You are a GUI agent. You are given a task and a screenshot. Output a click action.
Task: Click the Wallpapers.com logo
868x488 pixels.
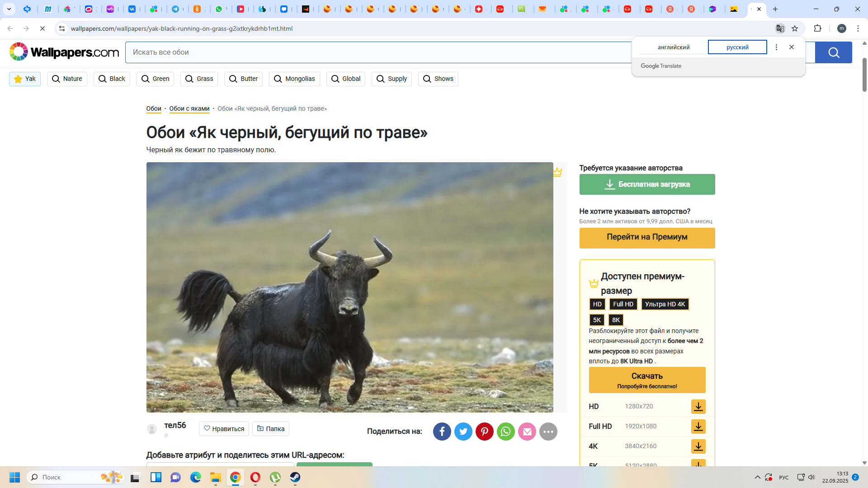[x=64, y=52]
